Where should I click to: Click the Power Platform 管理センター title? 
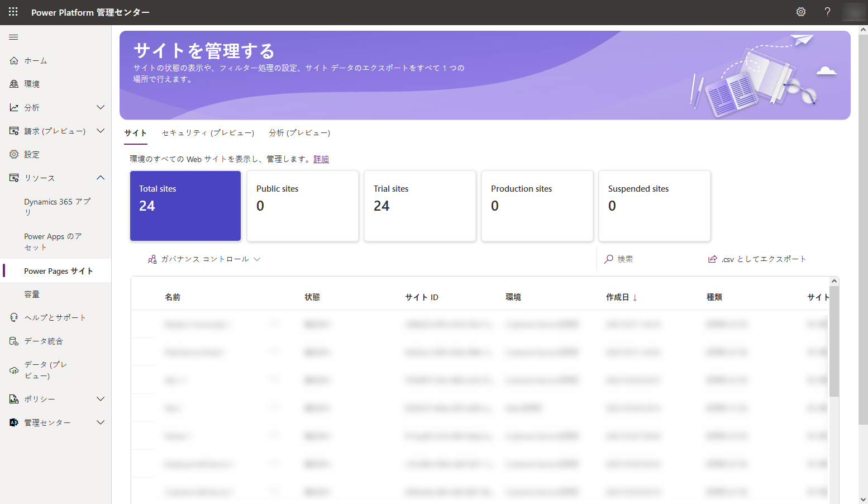[x=90, y=12]
